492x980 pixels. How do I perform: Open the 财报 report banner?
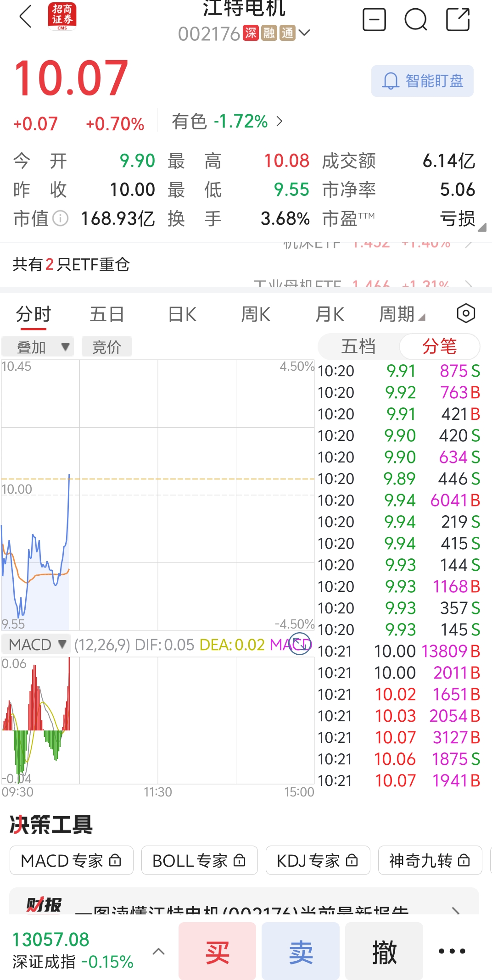point(244,902)
